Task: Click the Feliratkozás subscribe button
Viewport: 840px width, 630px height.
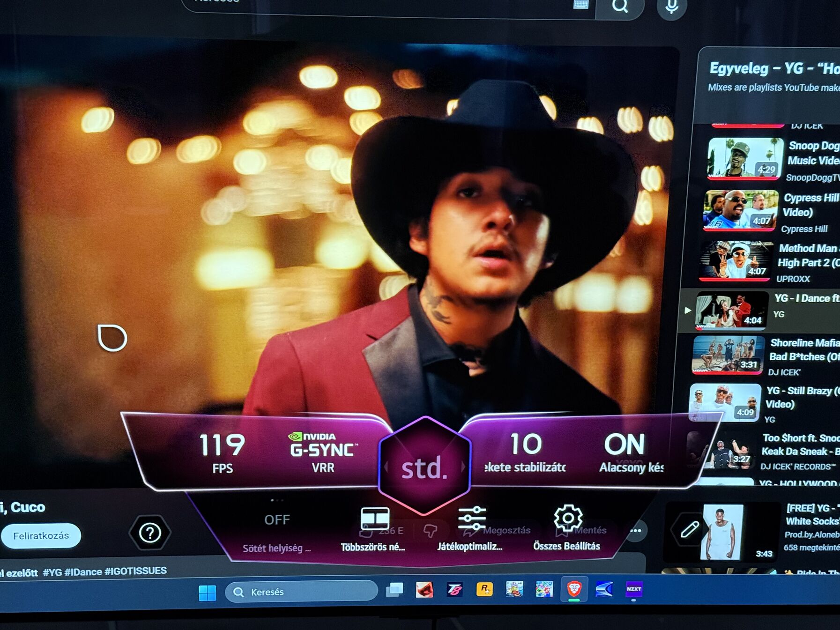Action: click(41, 536)
